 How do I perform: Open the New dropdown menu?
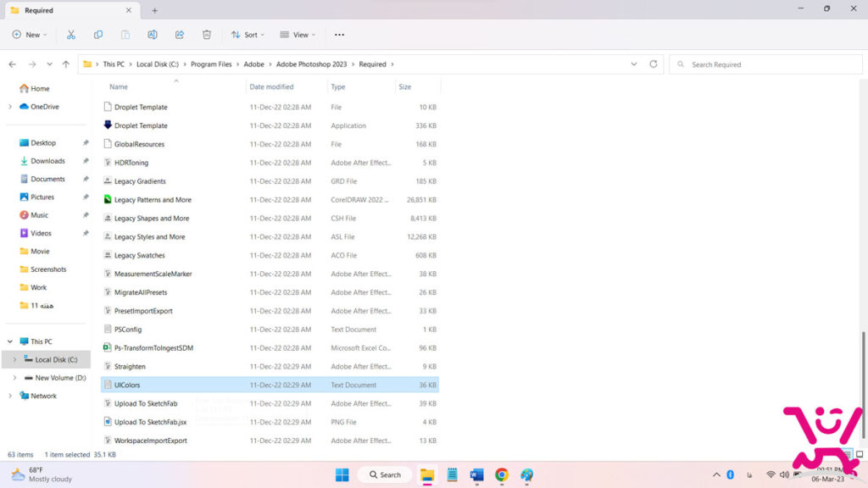coord(30,35)
